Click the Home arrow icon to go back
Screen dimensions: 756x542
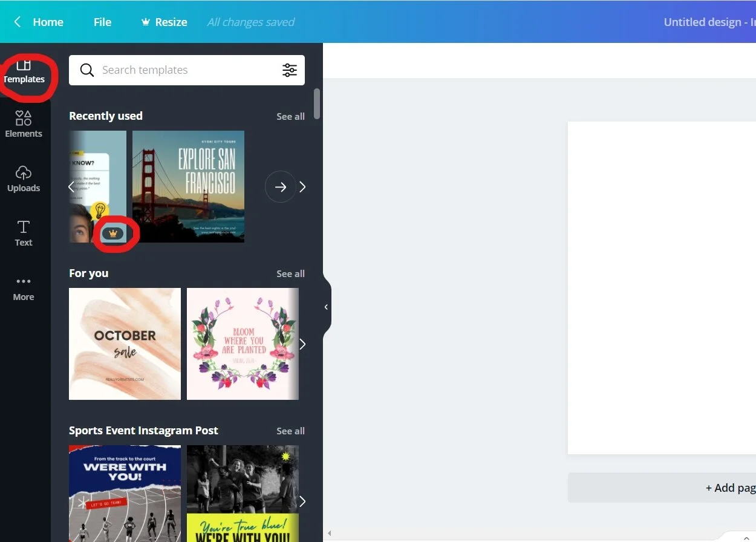tap(16, 21)
